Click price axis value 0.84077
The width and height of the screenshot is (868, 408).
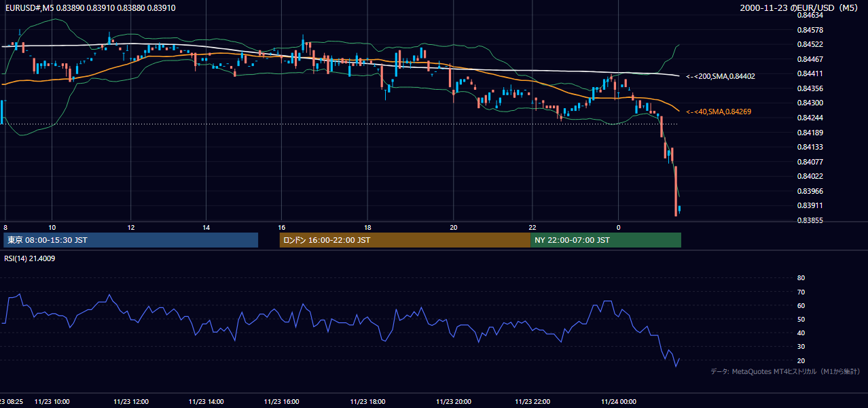point(810,162)
